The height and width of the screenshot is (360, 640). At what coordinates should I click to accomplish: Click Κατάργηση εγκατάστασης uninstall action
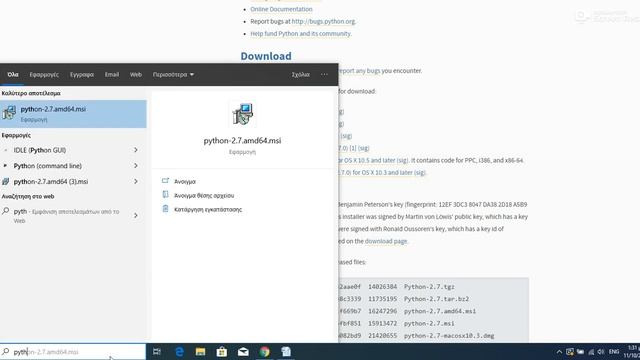click(208, 209)
